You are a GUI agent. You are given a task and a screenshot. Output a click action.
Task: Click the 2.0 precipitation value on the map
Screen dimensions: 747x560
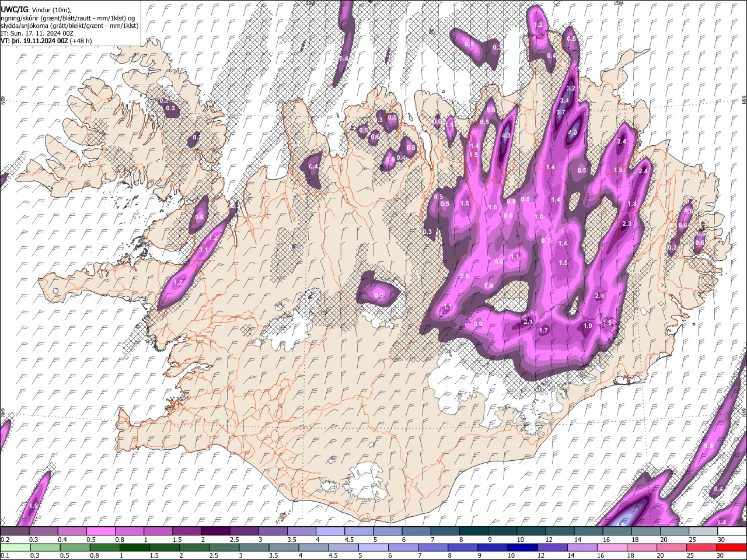click(599, 296)
